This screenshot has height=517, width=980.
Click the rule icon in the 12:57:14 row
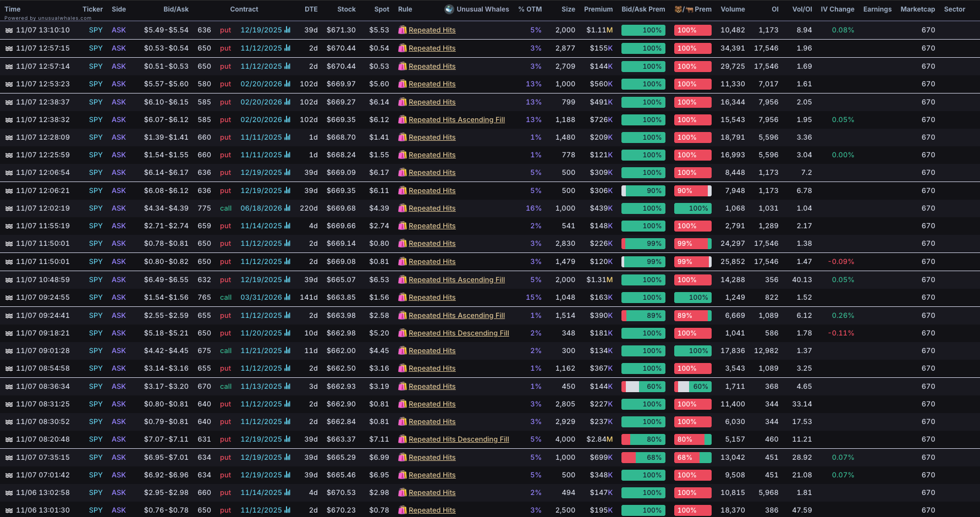coord(403,67)
